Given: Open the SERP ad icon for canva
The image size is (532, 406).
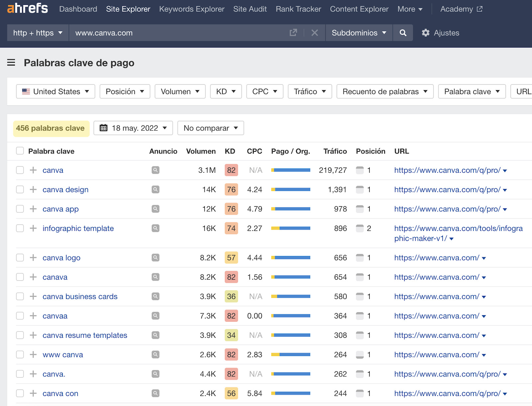Looking at the screenshot, I should tap(155, 170).
